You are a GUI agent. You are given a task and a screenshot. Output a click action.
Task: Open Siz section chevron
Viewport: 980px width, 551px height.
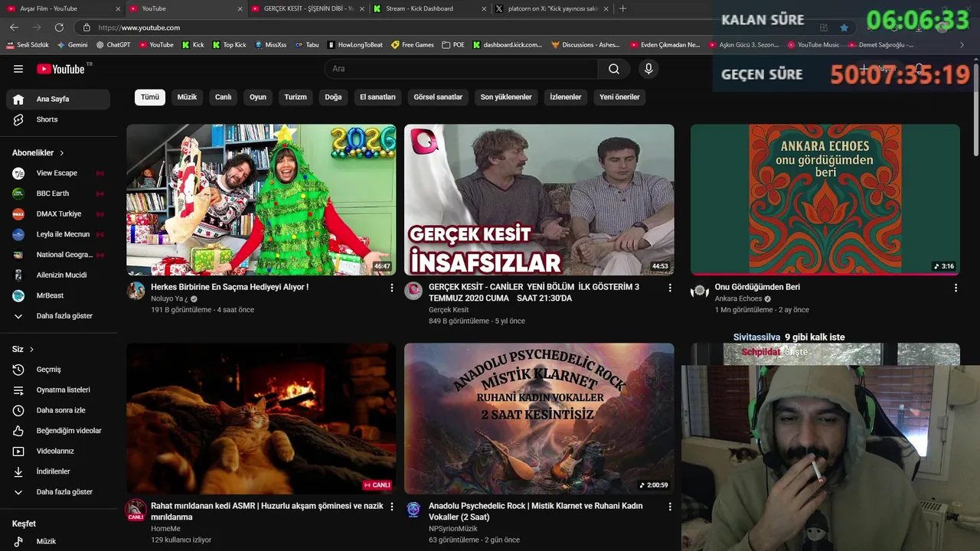(31, 349)
